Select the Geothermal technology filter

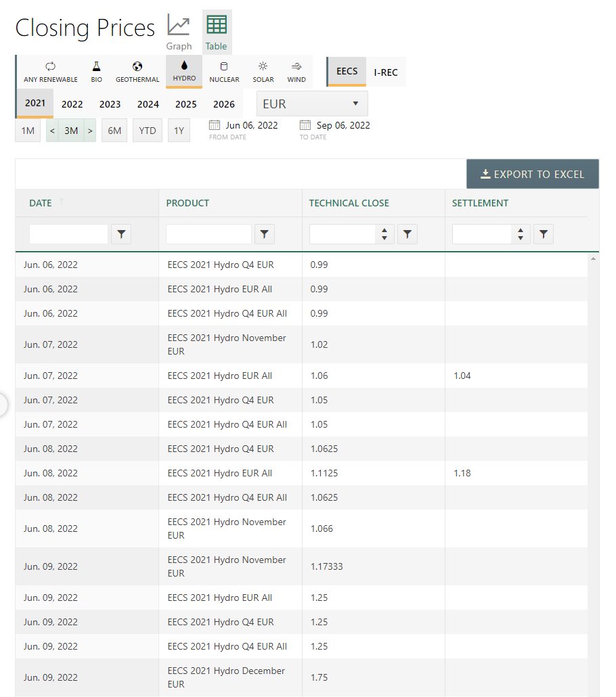137,72
